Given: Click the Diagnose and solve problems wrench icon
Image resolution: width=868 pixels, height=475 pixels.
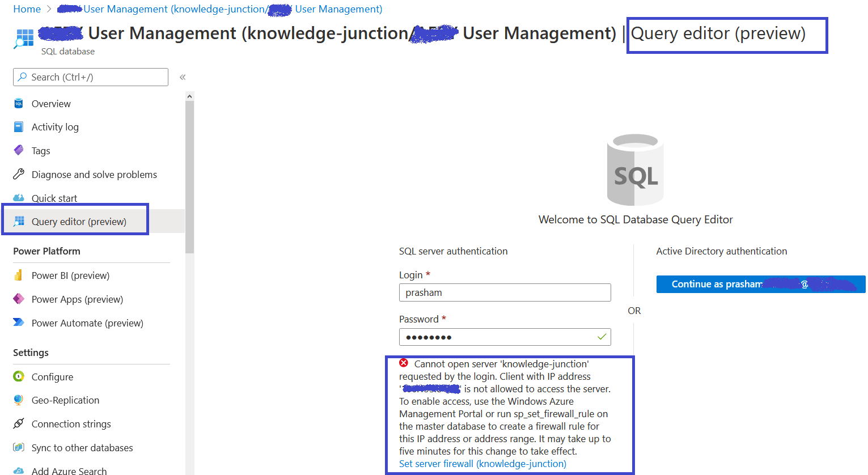Looking at the screenshot, I should click(19, 174).
